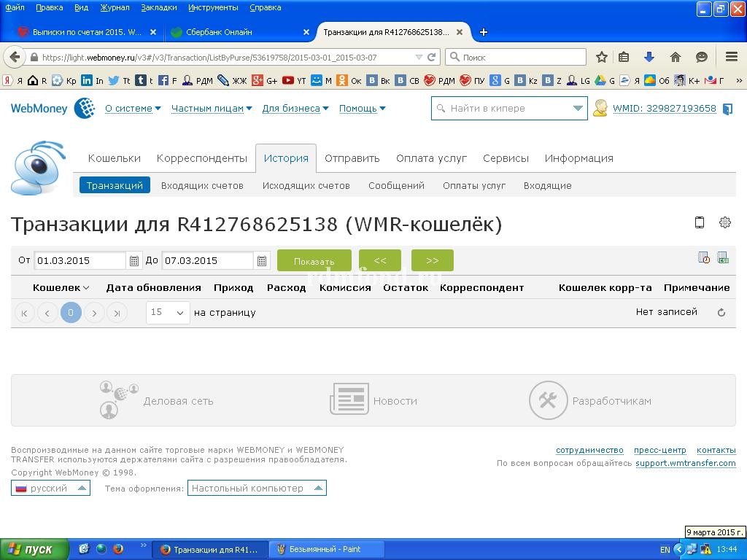Click the От date field 01.03.2015
Viewport: 747px width, 560px height.
pyautogui.click(x=79, y=260)
